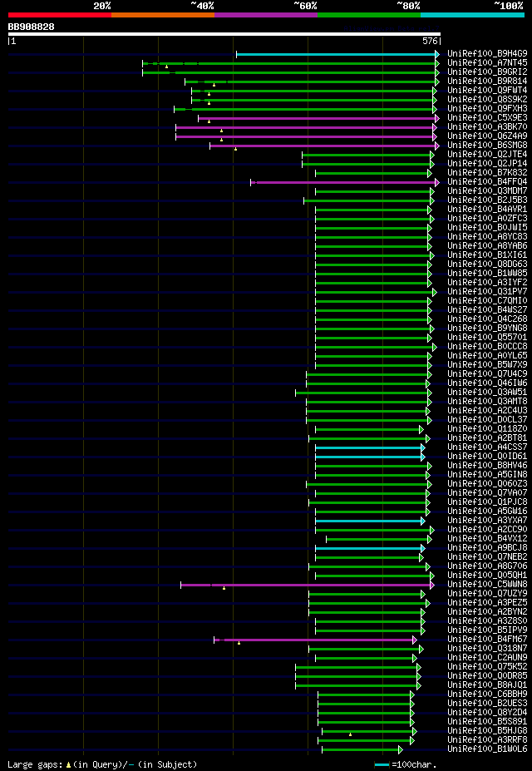
Task: Click the cyan ~100% legend segment
Action: 472,15
